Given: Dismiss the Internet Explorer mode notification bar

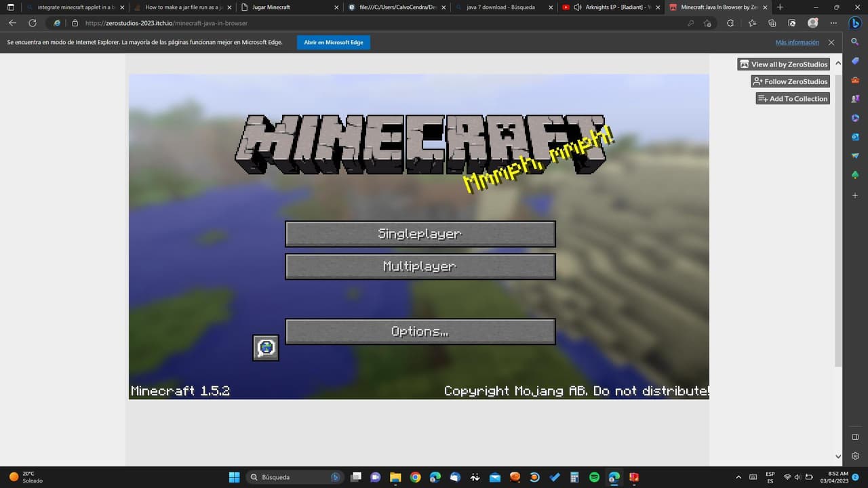Looking at the screenshot, I should [831, 42].
